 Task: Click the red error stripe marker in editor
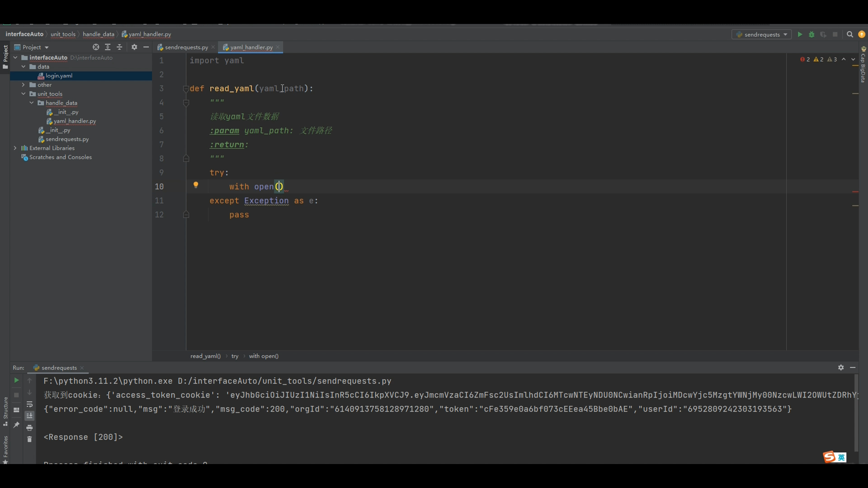tap(855, 192)
